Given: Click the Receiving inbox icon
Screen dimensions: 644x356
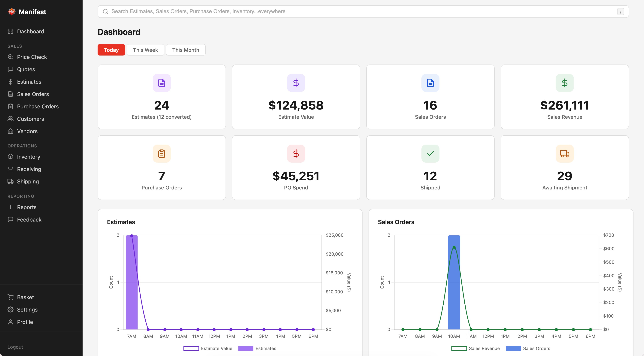Looking at the screenshot, I should point(11,169).
